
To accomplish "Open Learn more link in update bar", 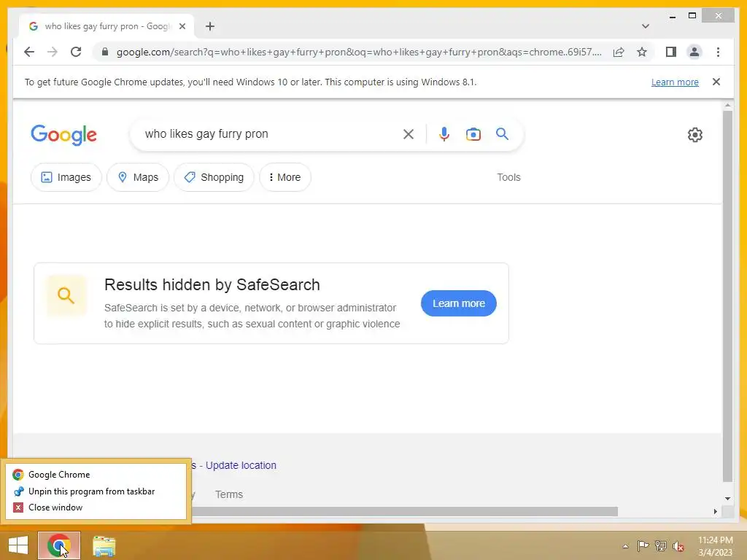I will [675, 82].
